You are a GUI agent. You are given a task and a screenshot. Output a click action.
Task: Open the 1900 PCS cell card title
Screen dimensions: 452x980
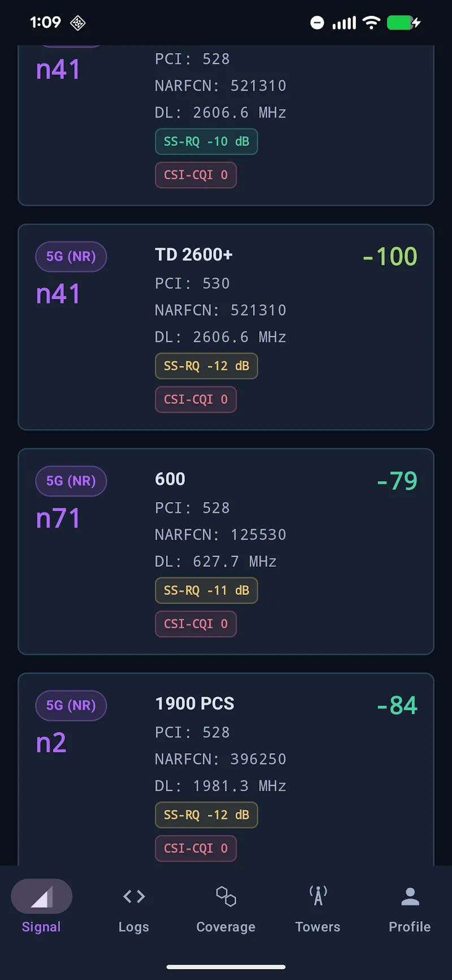[195, 703]
